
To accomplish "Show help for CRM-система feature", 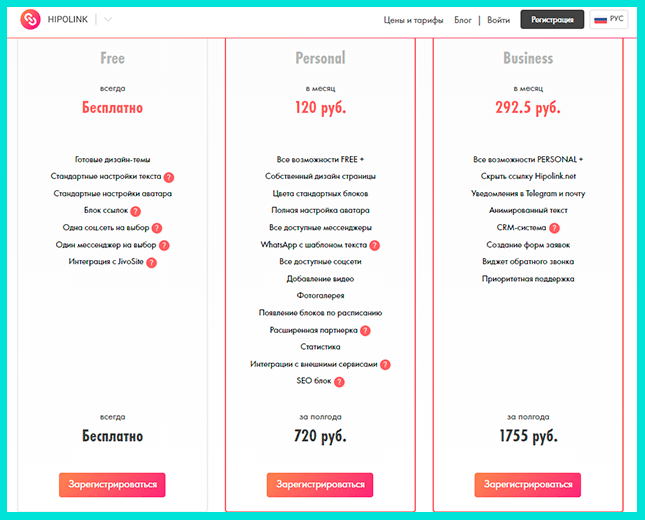I will click(x=555, y=228).
